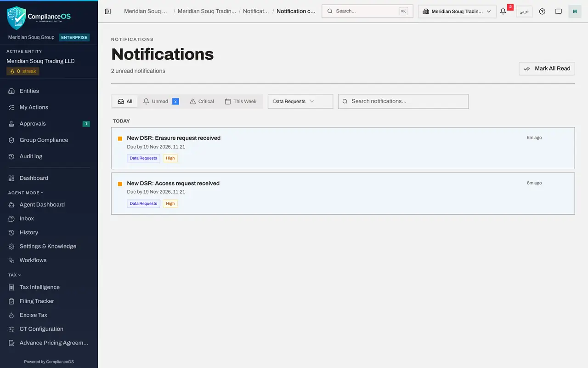Viewport: 588px width, 368px height.
Task: Click Approvals count badge 1
Action: [x=86, y=124]
